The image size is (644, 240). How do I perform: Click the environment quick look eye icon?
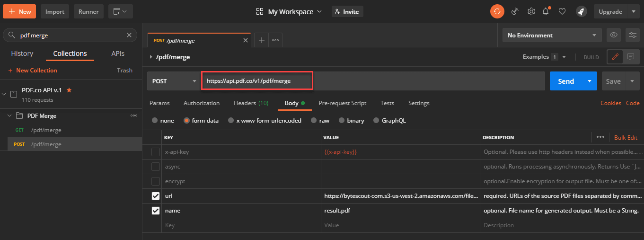(x=614, y=35)
